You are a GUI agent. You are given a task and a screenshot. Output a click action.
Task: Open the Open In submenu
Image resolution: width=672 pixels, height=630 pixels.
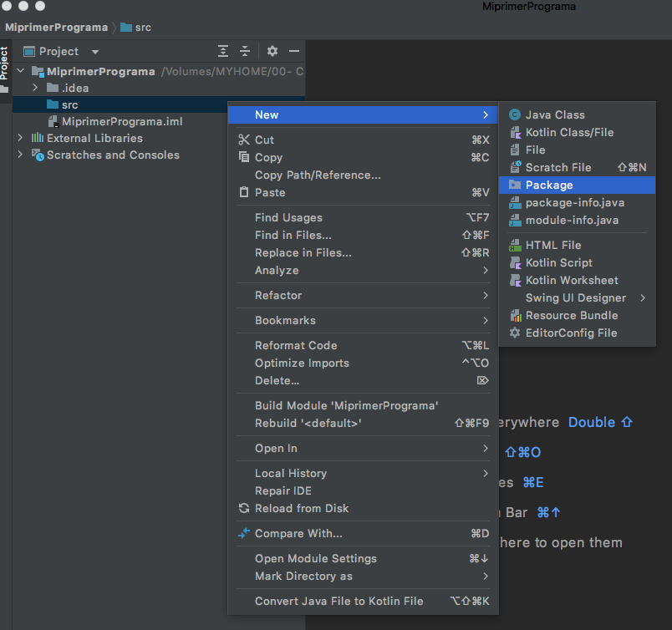(363, 449)
